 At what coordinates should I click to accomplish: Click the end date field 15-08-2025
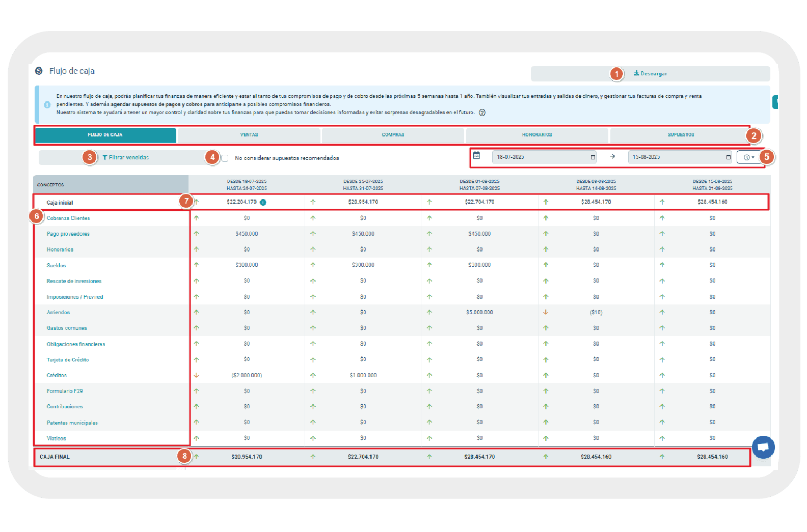tap(680, 157)
